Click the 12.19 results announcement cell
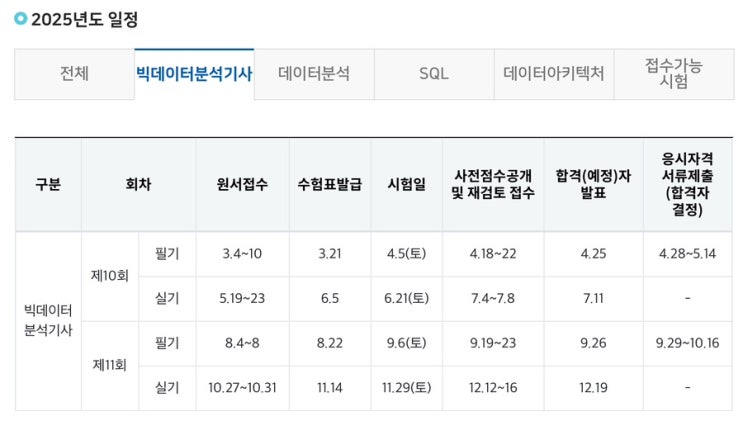Viewport: 743px width, 421px height. tap(593, 388)
